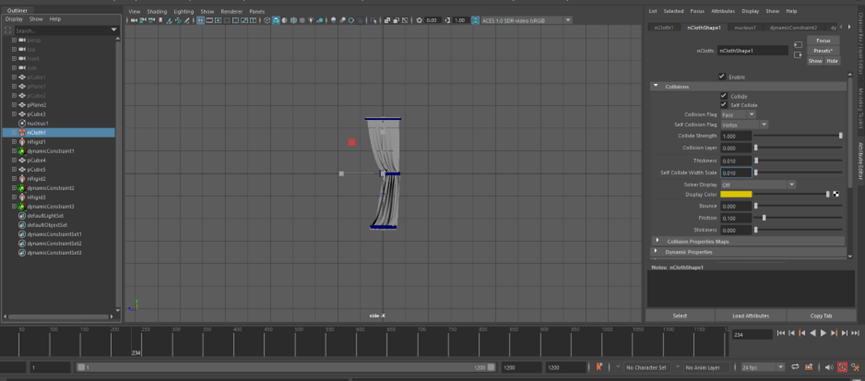The image size is (865, 381).
Task: Uncheck the Collide checkbox
Action: [x=724, y=96]
